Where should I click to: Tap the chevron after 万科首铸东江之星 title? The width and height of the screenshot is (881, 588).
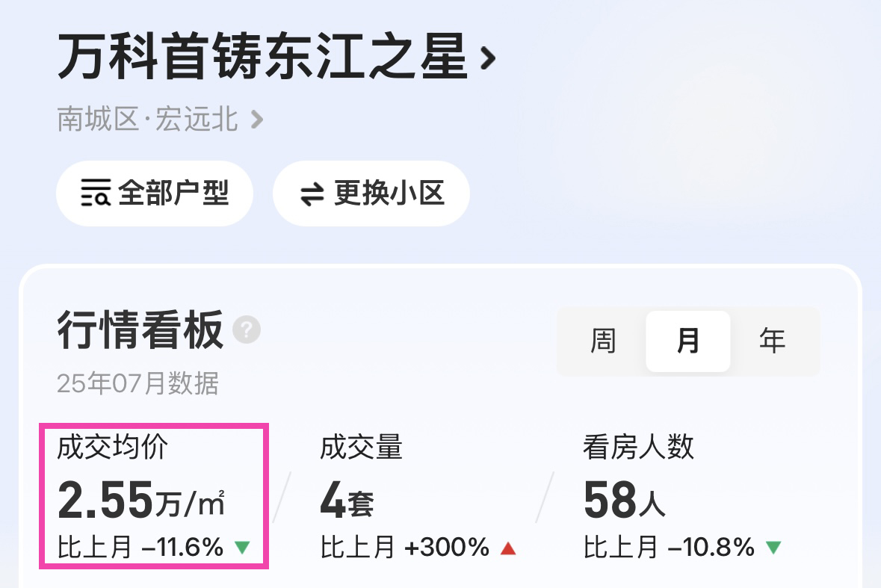(488, 58)
